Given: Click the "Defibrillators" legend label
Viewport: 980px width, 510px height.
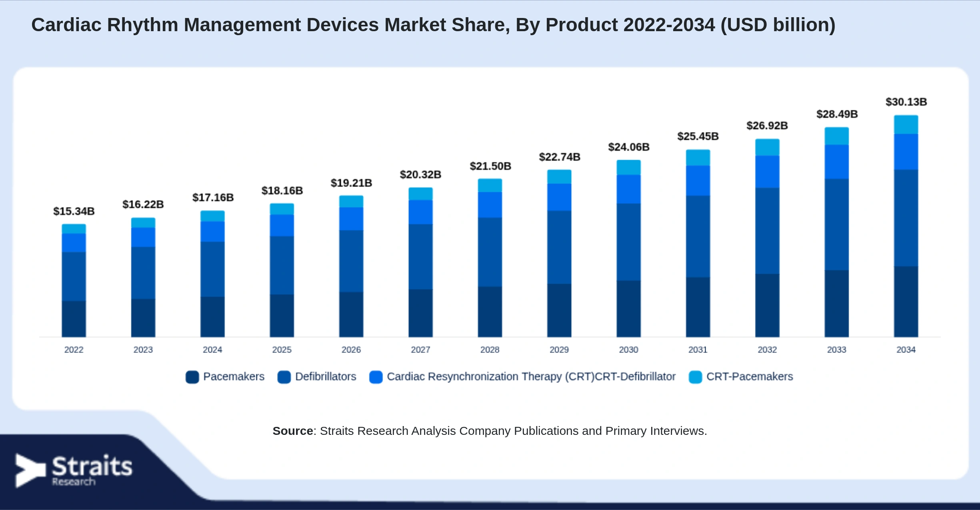Looking at the screenshot, I should click(326, 377).
